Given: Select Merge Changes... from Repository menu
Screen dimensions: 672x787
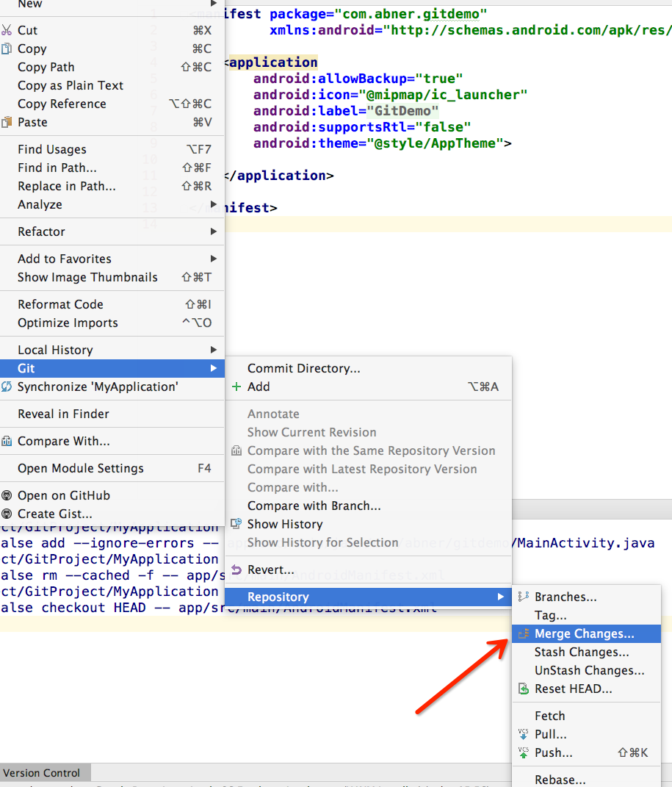Looking at the screenshot, I should click(x=584, y=633).
